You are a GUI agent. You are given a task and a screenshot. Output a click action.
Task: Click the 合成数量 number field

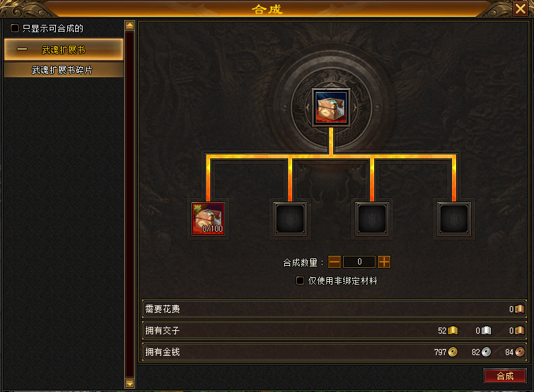click(x=359, y=262)
